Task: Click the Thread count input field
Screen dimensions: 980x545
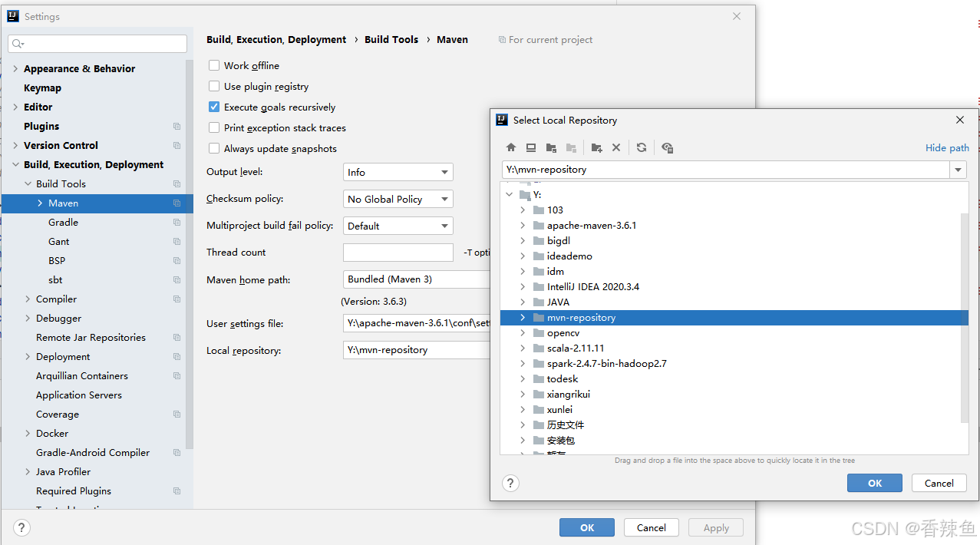Action: (x=398, y=253)
